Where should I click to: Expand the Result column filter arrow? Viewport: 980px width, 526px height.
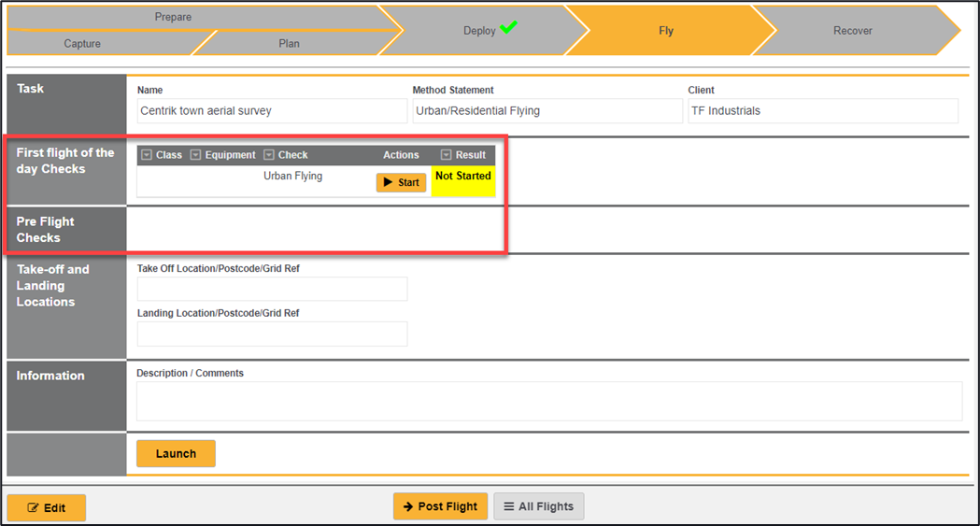coord(446,155)
